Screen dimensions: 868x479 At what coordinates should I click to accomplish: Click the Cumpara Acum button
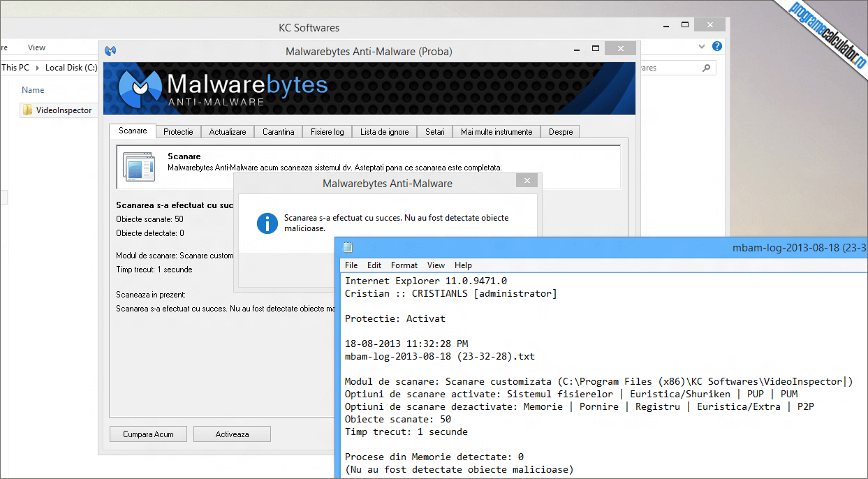148,434
